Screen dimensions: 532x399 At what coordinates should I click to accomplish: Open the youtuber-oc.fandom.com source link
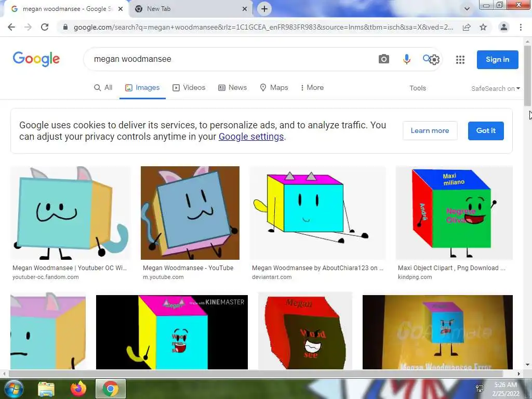pos(46,277)
